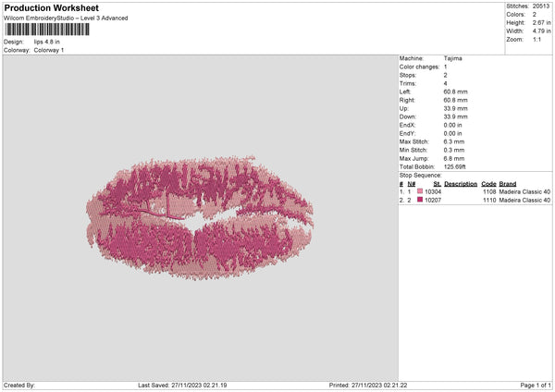Click the Stitches count value 20513
555x392 pixels.
coord(543,6)
